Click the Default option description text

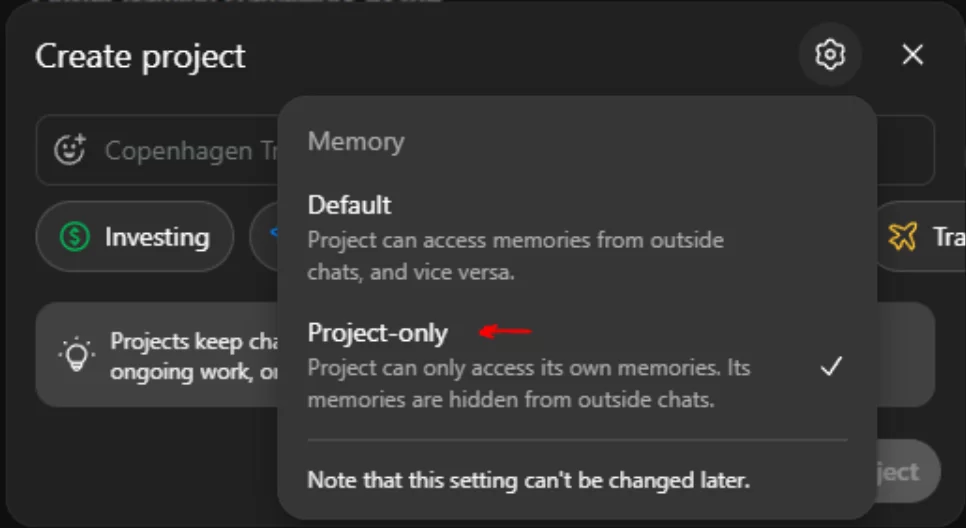pos(515,256)
